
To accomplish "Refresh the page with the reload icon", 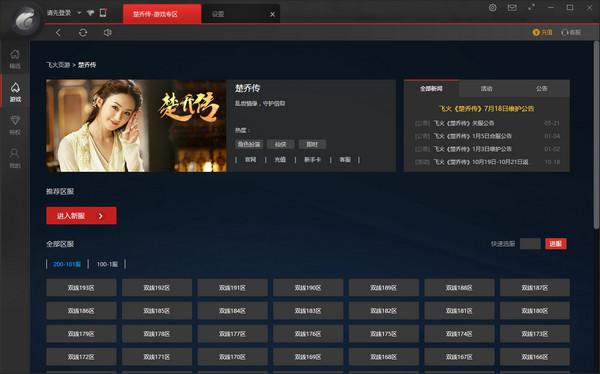I will (x=83, y=33).
